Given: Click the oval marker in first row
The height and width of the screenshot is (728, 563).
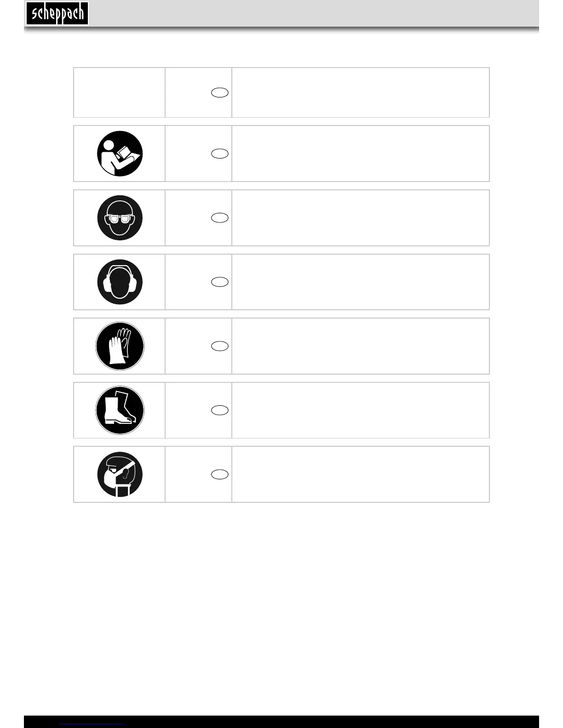Looking at the screenshot, I should pos(220,92).
